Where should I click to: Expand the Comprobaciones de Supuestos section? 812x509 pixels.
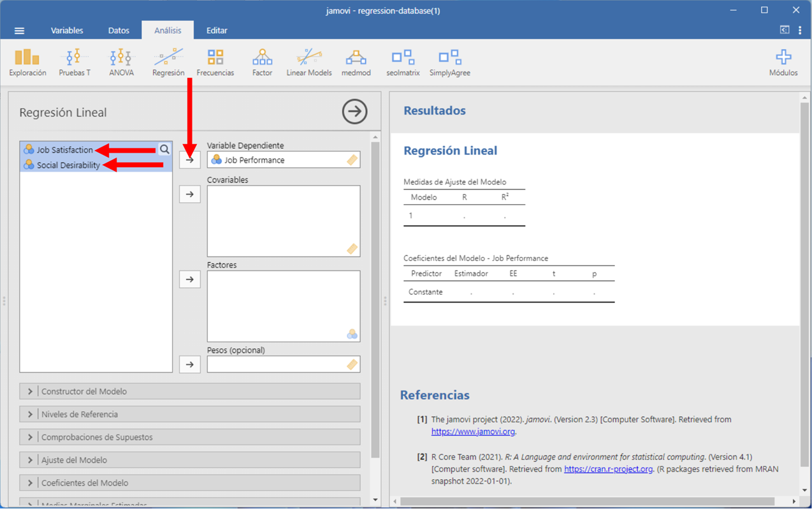click(x=190, y=438)
